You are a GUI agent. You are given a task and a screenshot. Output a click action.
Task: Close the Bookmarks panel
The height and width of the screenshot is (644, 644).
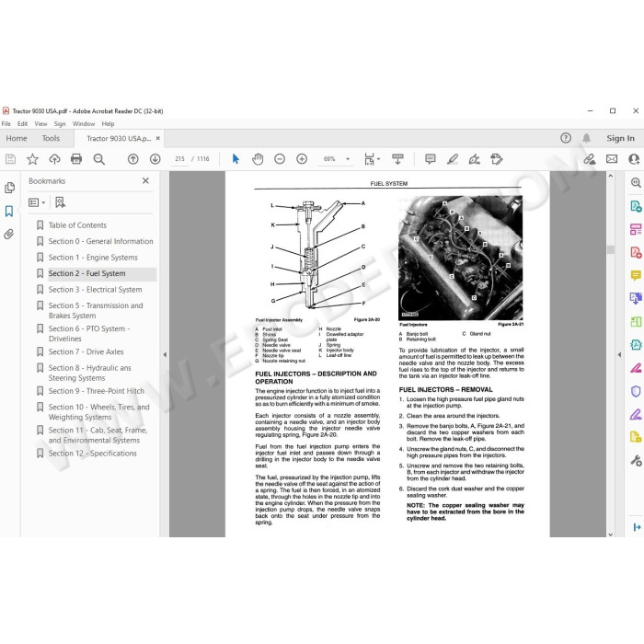[145, 180]
